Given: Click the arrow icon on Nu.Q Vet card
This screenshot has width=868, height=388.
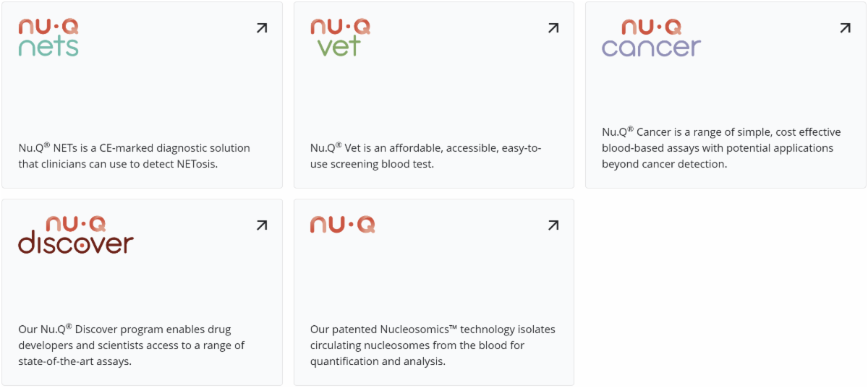Looking at the screenshot, I should click(x=553, y=28).
